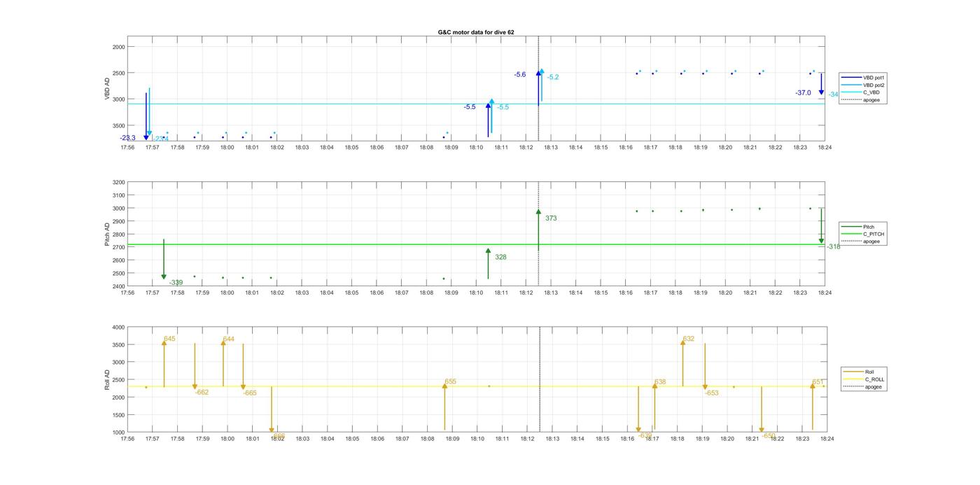Click the '-23.3' label in the VBD plot

pos(127,138)
